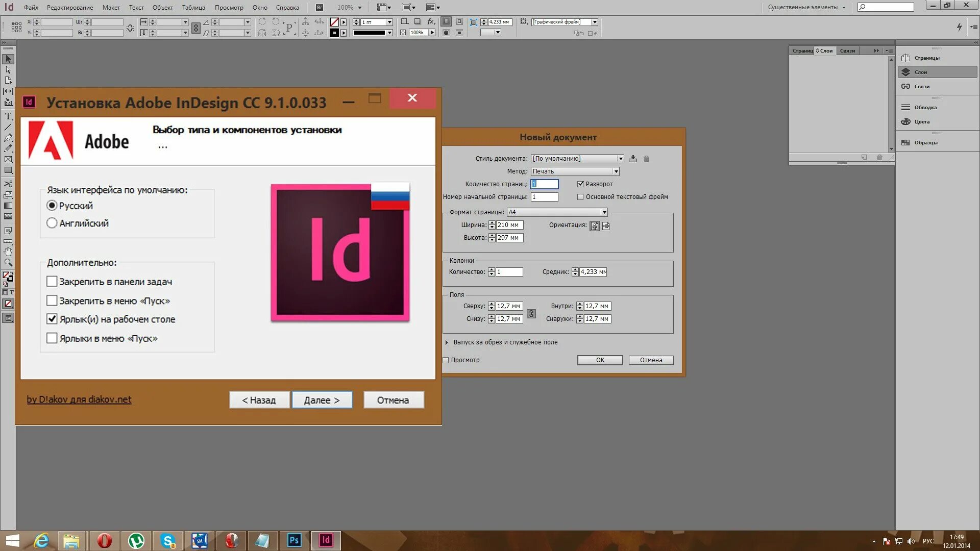Open the Стиль документа dropdown

621,158
